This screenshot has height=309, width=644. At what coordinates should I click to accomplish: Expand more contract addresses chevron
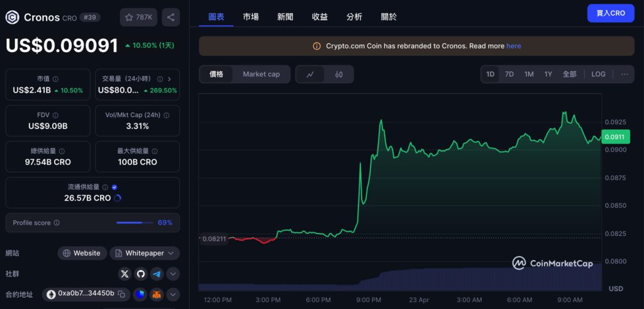pyautogui.click(x=173, y=294)
